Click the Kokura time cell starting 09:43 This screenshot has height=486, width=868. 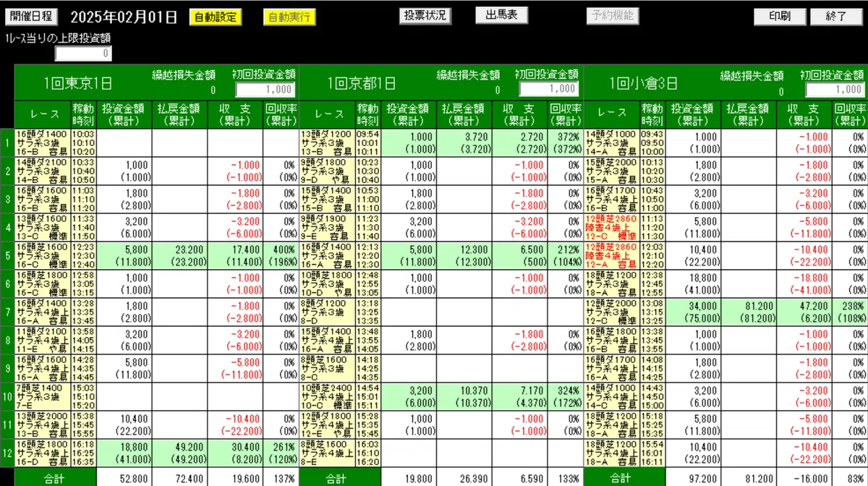pyautogui.click(x=653, y=142)
